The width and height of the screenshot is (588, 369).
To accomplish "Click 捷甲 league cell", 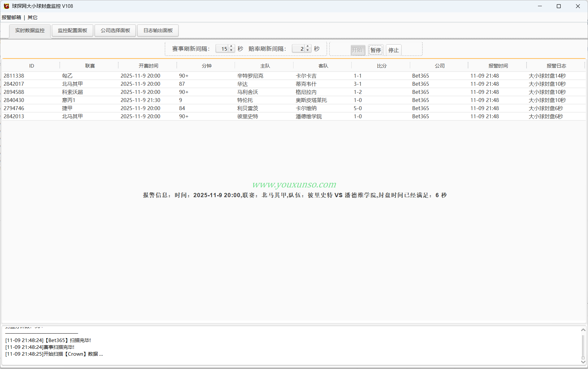I will (67, 108).
